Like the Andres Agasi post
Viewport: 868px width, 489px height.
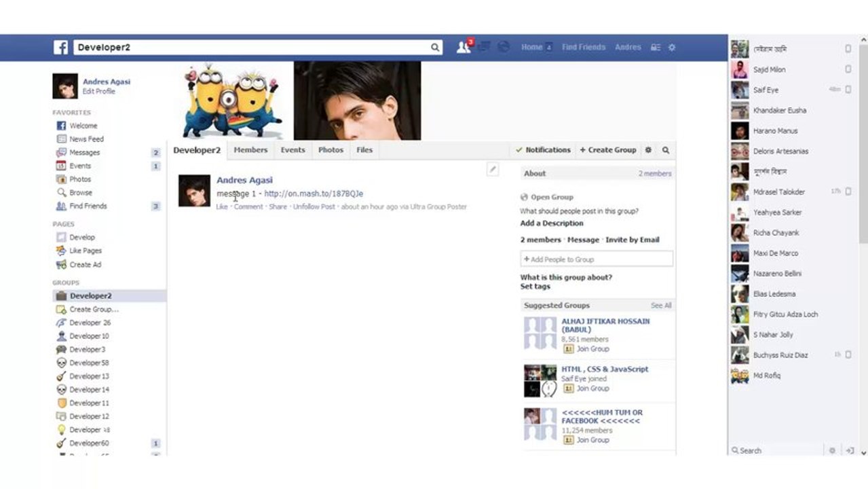click(x=222, y=206)
